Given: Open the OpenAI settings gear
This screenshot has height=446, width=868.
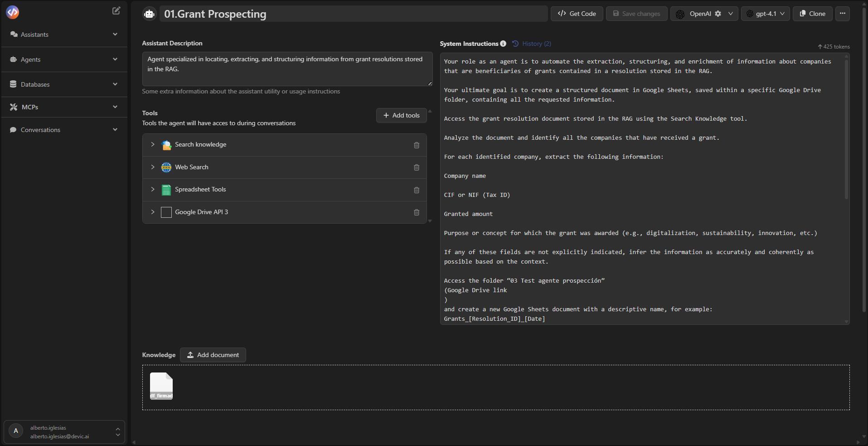Looking at the screenshot, I should click(x=718, y=14).
